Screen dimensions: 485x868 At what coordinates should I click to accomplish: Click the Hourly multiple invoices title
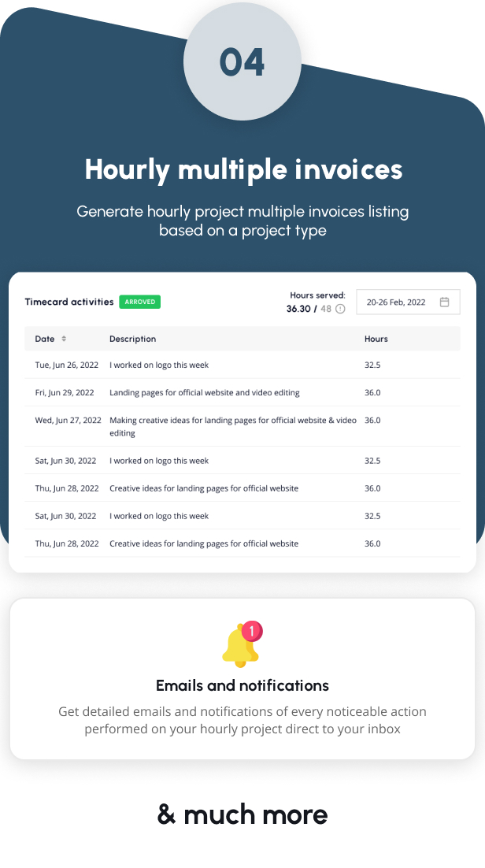pyautogui.click(x=243, y=169)
